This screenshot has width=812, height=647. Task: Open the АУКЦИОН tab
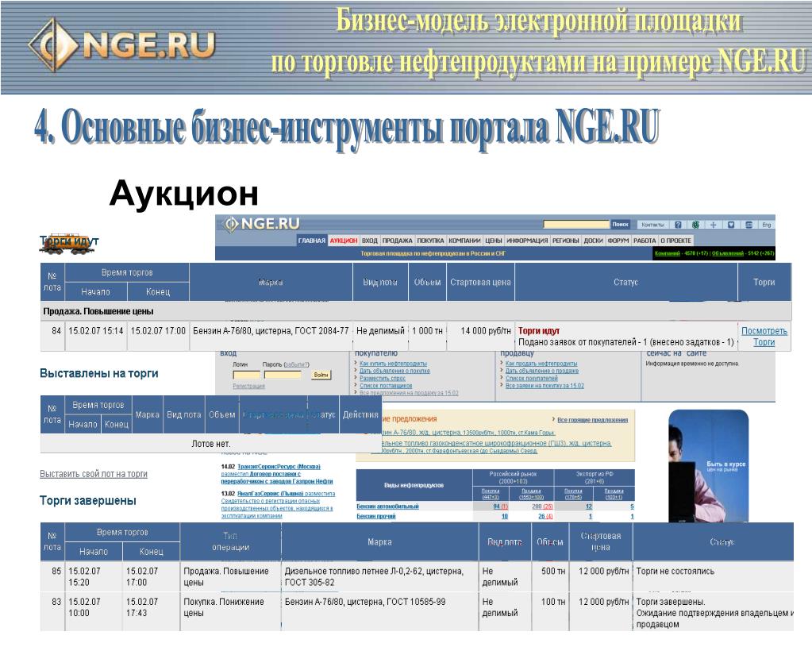[344, 241]
